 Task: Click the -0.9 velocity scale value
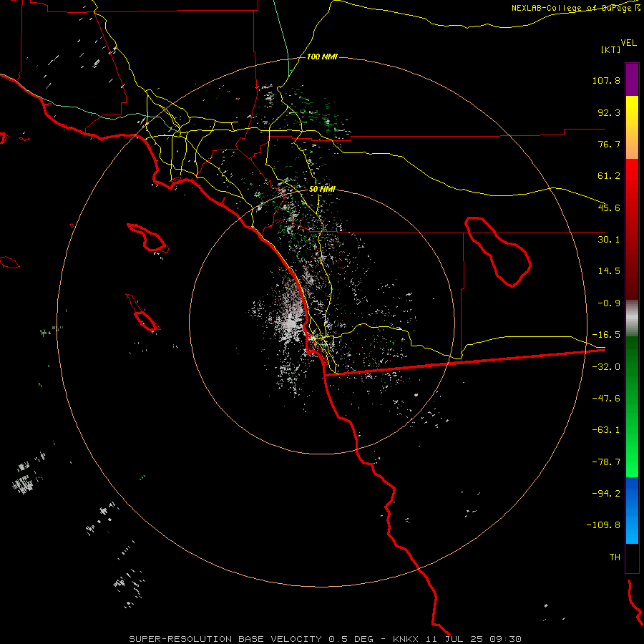pos(609,303)
